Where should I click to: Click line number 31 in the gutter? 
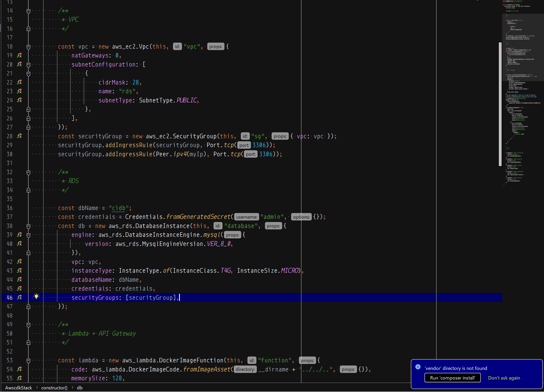point(10,163)
